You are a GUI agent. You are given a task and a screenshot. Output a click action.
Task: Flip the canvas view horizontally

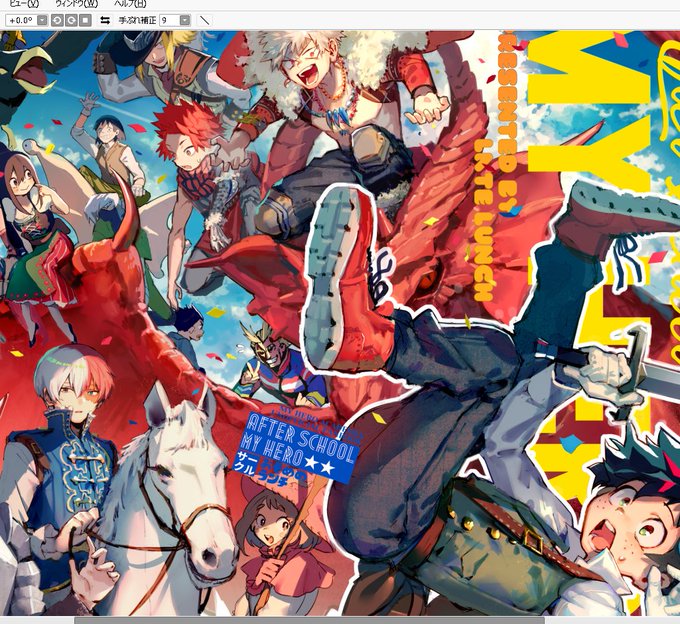pos(105,20)
